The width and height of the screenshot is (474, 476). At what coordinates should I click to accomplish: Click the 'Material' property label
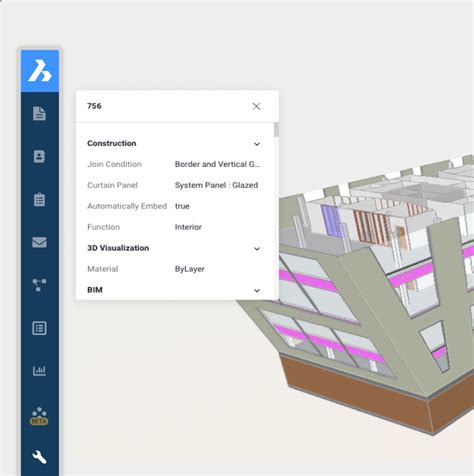point(103,269)
